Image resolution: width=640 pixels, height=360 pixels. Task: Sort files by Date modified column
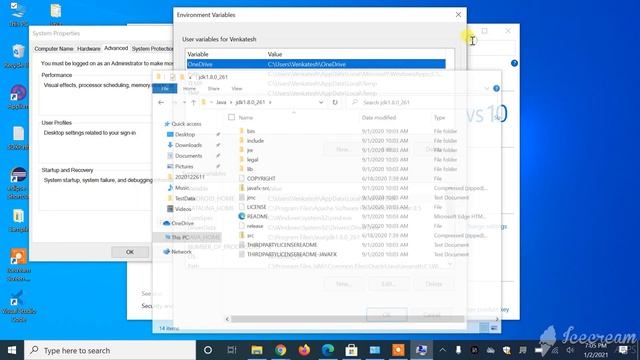coord(379,118)
